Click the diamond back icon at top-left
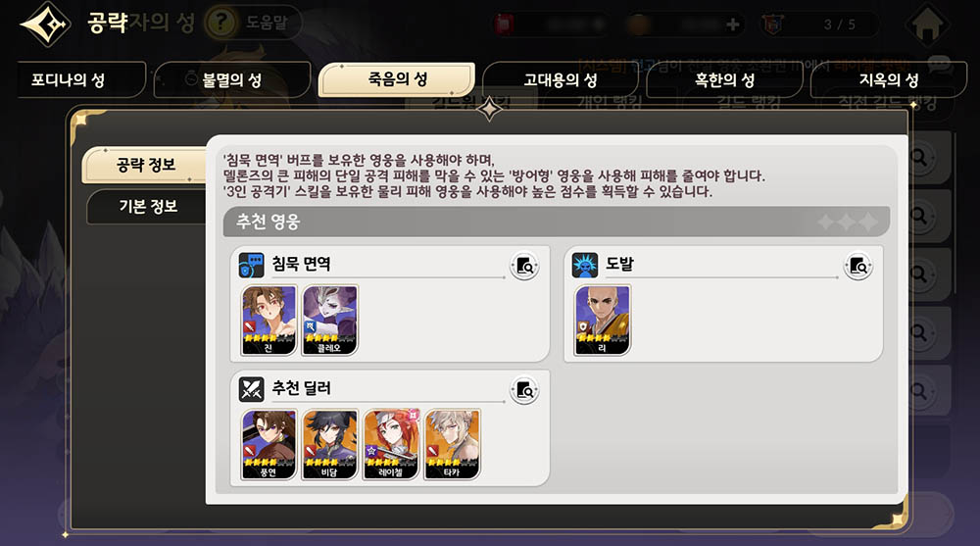 pos(46,25)
